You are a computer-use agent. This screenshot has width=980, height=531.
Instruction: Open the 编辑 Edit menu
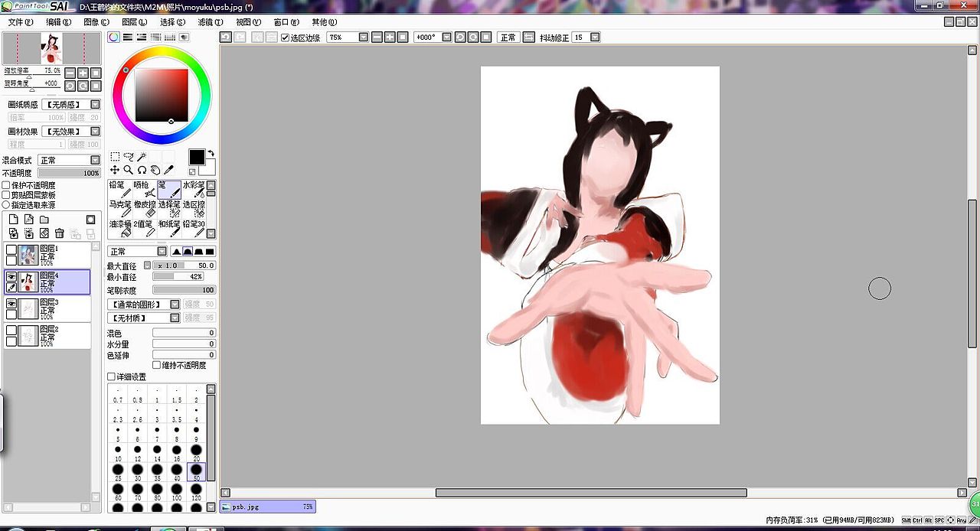(58, 22)
